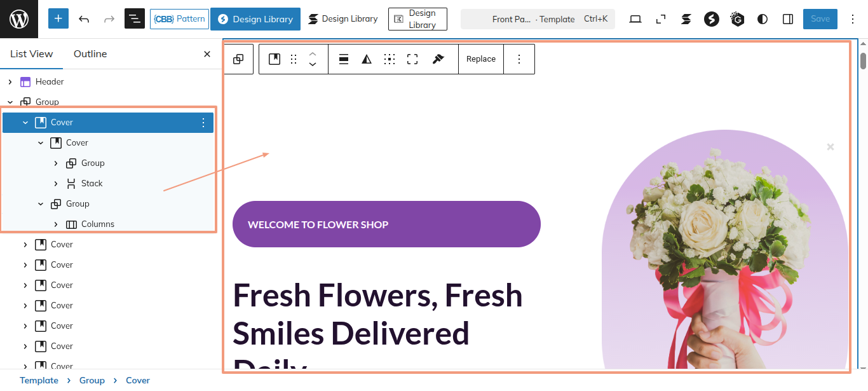Open the content position grid tool
Viewport: 868px width, 391px height.
click(x=390, y=59)
